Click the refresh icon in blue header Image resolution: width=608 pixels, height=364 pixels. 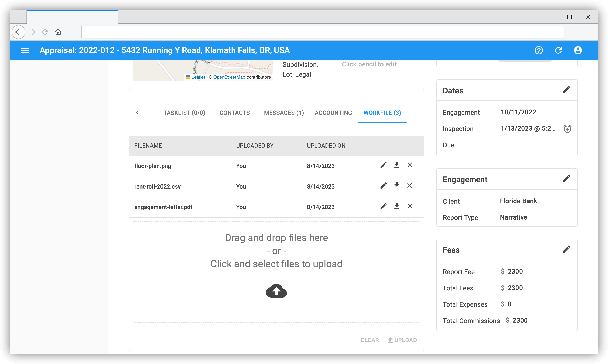pyautogui.click(x=558, y=50)
